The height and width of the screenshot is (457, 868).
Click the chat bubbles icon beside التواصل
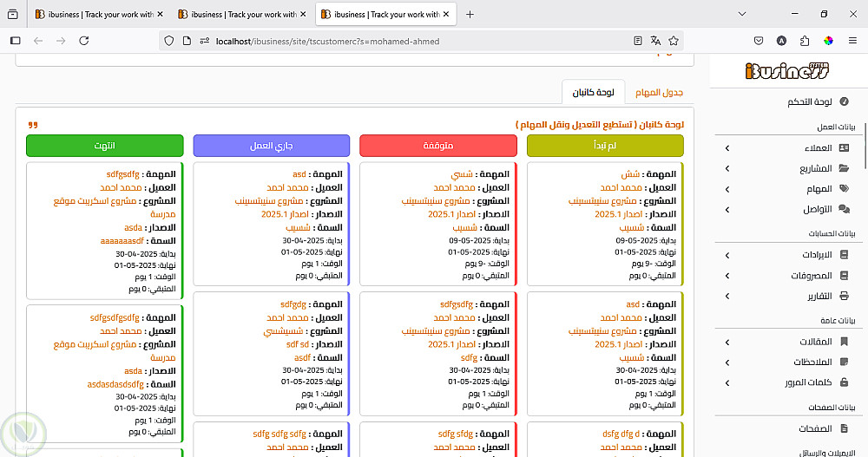pos(844,209)
